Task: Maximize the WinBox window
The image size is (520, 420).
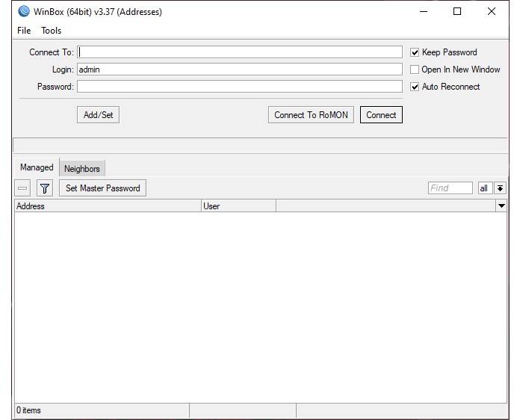Action: (x=457, y=12)
